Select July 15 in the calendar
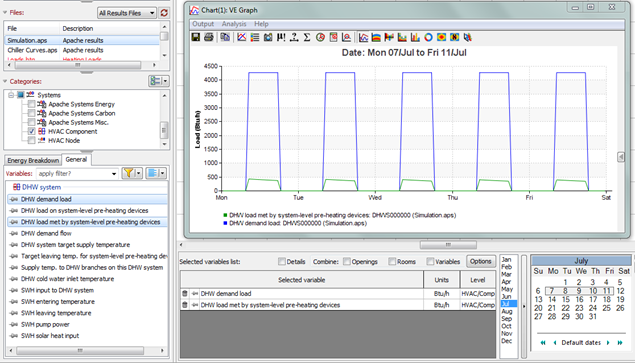 pos(566,299)
